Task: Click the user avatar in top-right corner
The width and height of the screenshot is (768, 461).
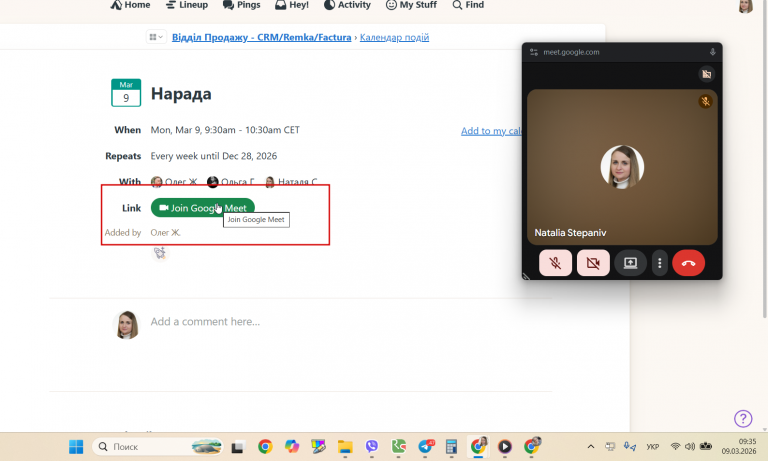Action: (745, 6)
